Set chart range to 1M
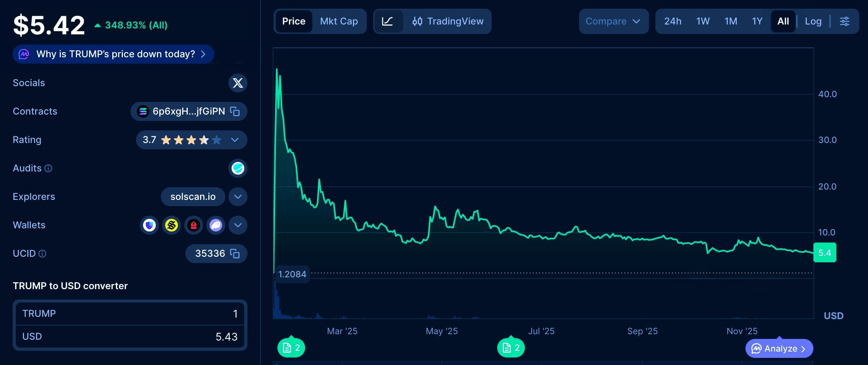This screenshot has width=868, height=365. point(731,21)
